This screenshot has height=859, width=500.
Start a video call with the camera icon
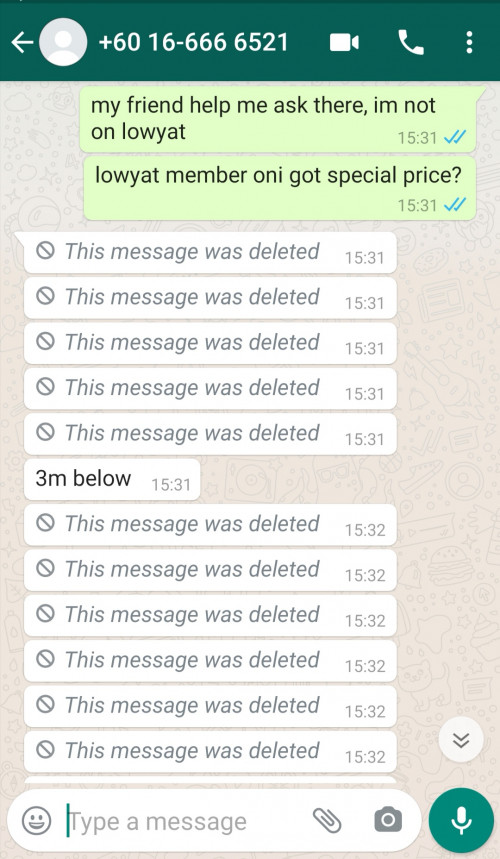coord(344,42)
